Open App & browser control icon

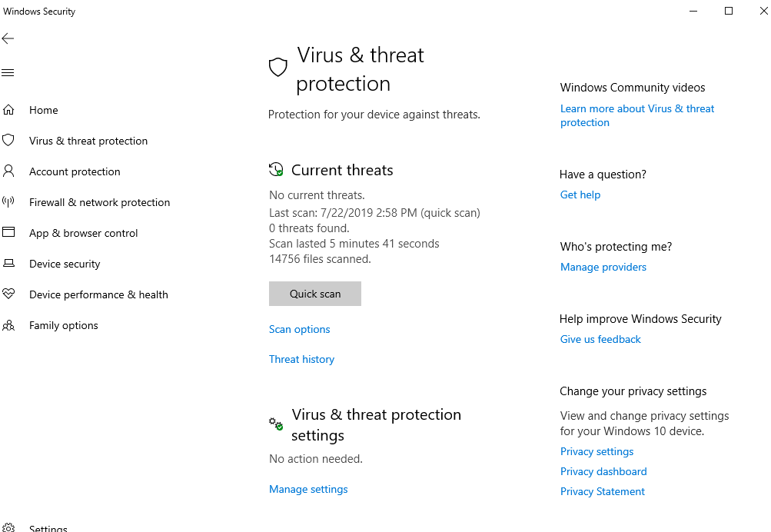(x=8, y=233)
